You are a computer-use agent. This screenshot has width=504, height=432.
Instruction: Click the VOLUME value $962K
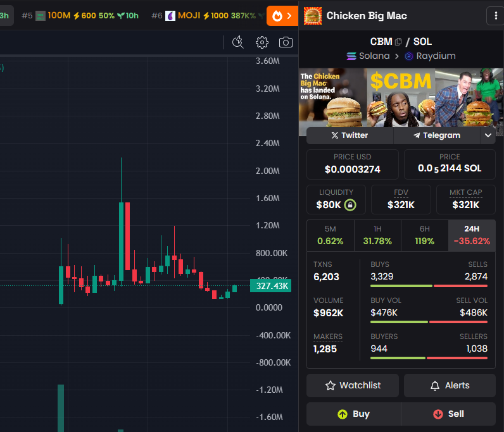point(329,312)
